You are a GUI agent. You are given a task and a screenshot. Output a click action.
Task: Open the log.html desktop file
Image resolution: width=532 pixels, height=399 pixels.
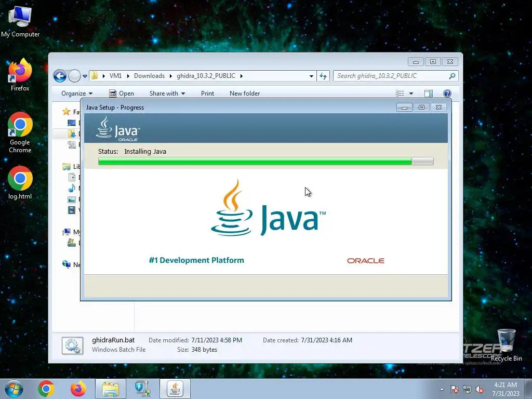pyautogui.click(x=20, y=182)
